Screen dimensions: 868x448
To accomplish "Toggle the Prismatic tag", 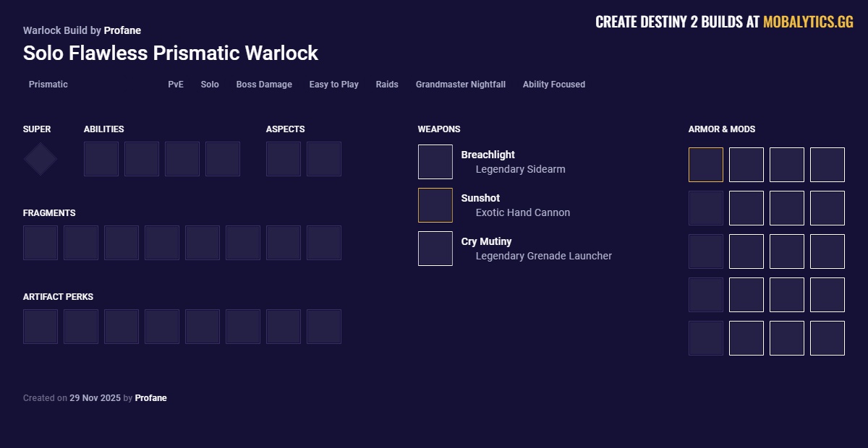I will click(48, 85).
